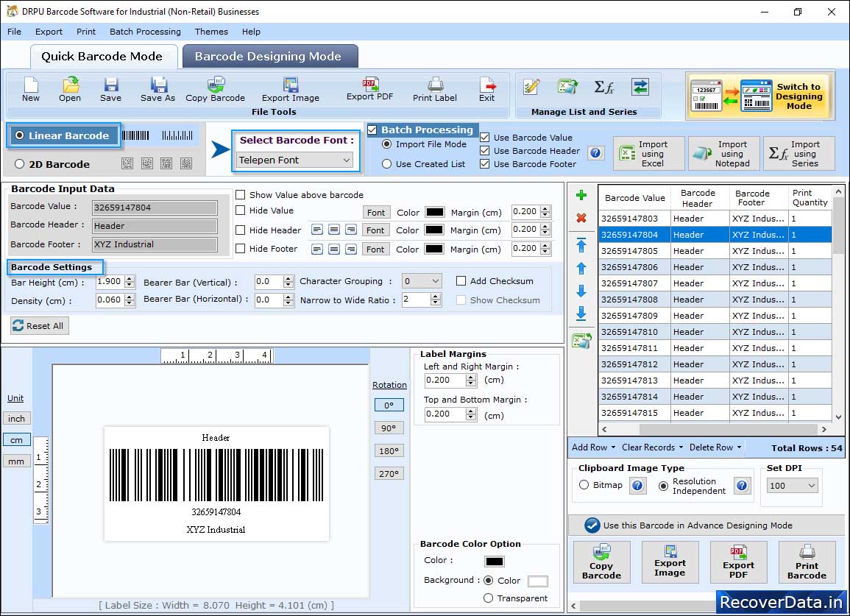Click the Resolution Independent help icon

tap(742, 485)
